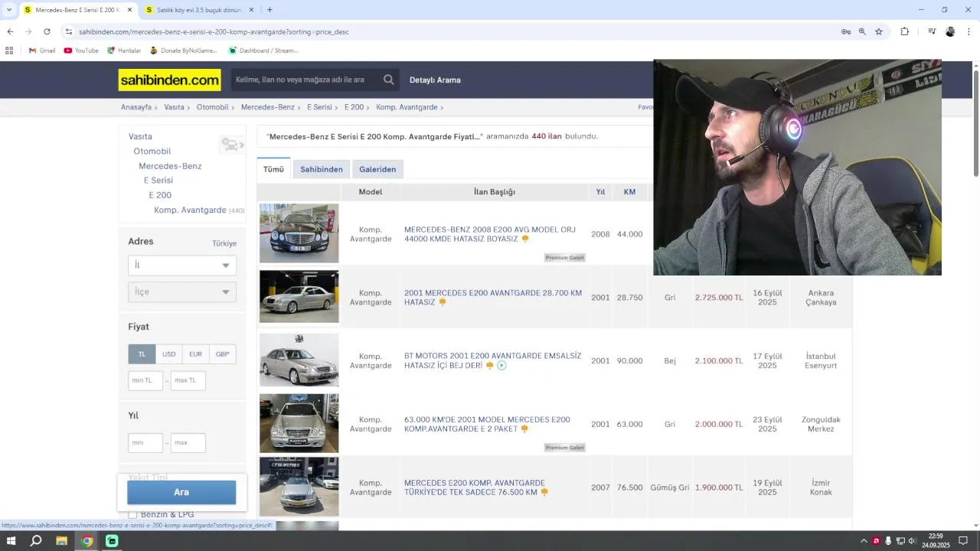Open the 2001 MERCEDES E200 AVANTGARDE 28.700 KM listing
This screenshot has width=980, height=551.
493,298
